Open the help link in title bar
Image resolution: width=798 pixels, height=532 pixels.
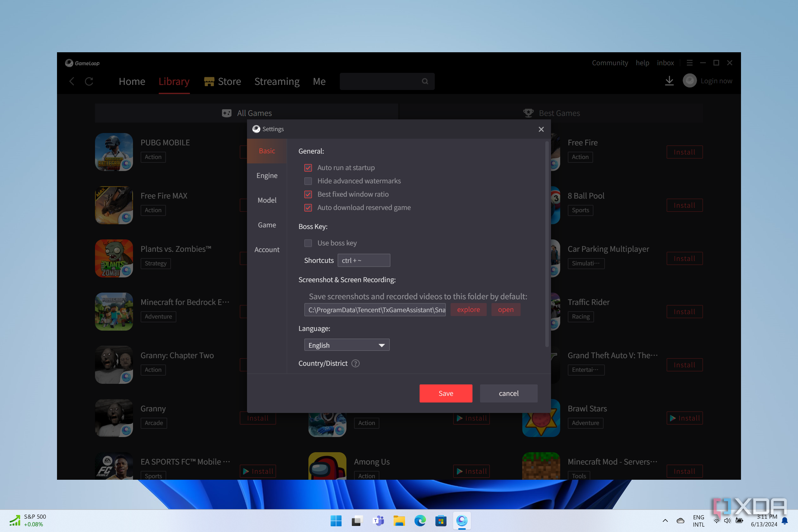tap(642, 63)
